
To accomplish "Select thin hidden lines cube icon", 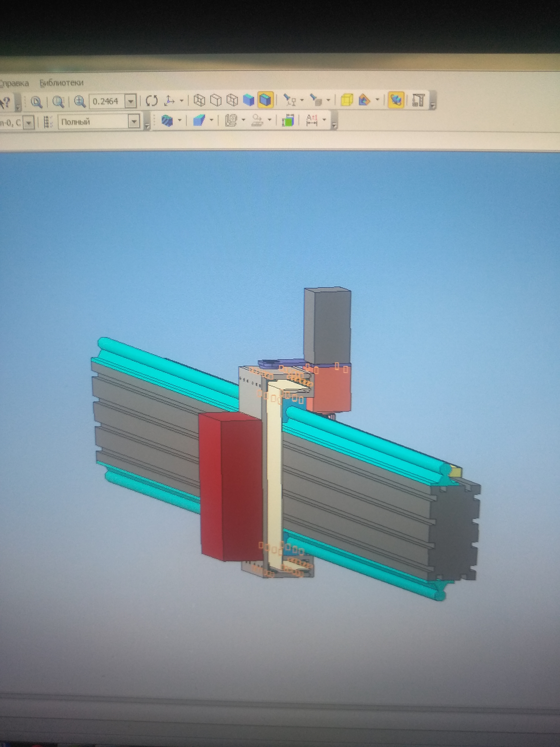I will pos(232,100).
